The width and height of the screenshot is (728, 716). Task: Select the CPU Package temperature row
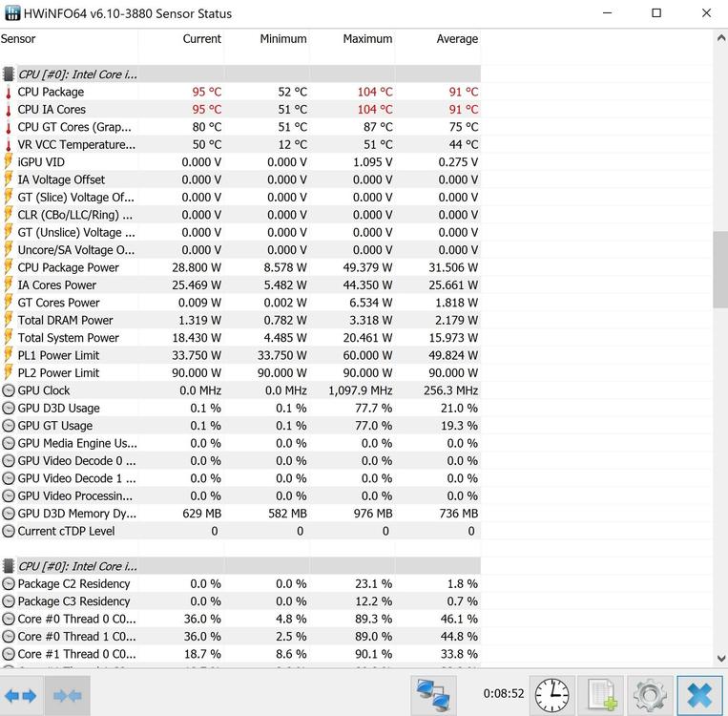51,93
